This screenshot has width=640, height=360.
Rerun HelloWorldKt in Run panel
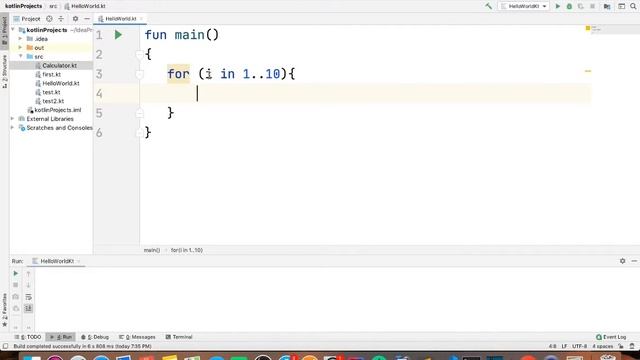coord(16,273)
